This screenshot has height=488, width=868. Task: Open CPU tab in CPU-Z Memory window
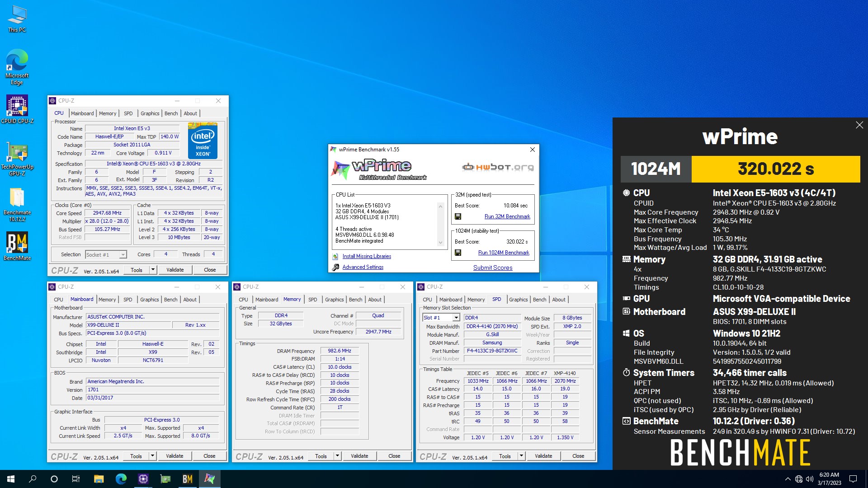243,300
